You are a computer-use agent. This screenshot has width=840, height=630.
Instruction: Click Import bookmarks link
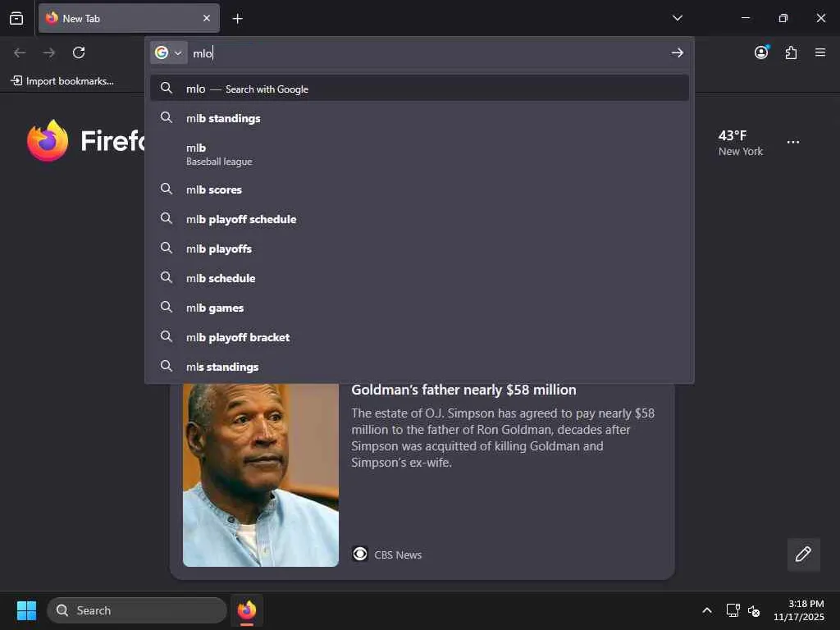[x=62, y=81]
